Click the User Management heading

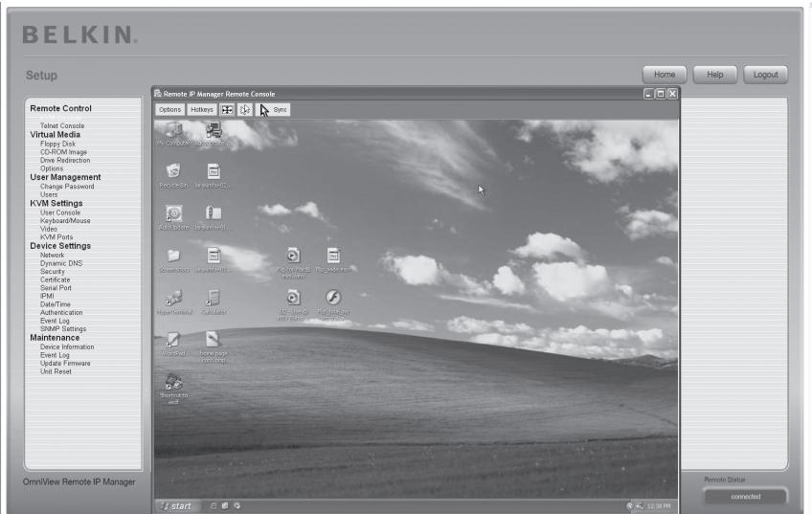65,177
